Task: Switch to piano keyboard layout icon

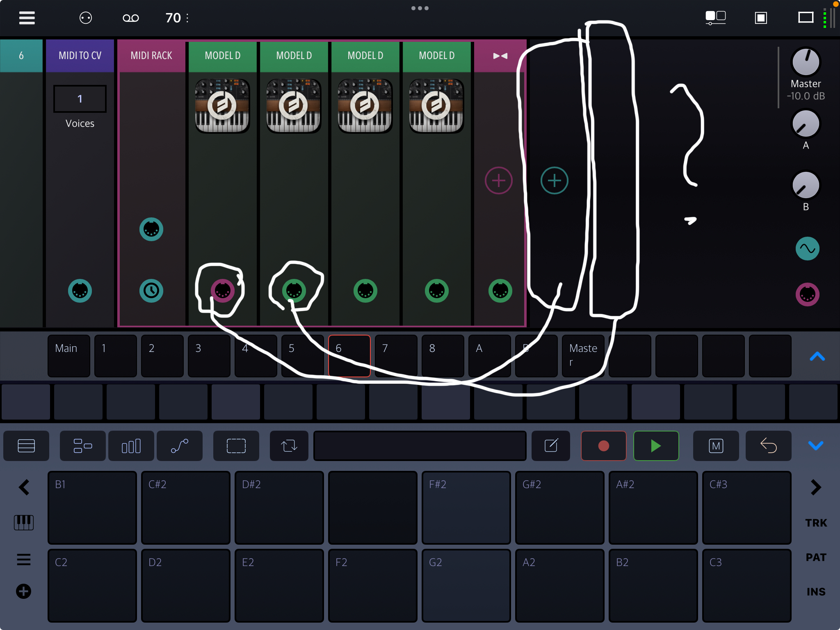Action: (24, 523)
